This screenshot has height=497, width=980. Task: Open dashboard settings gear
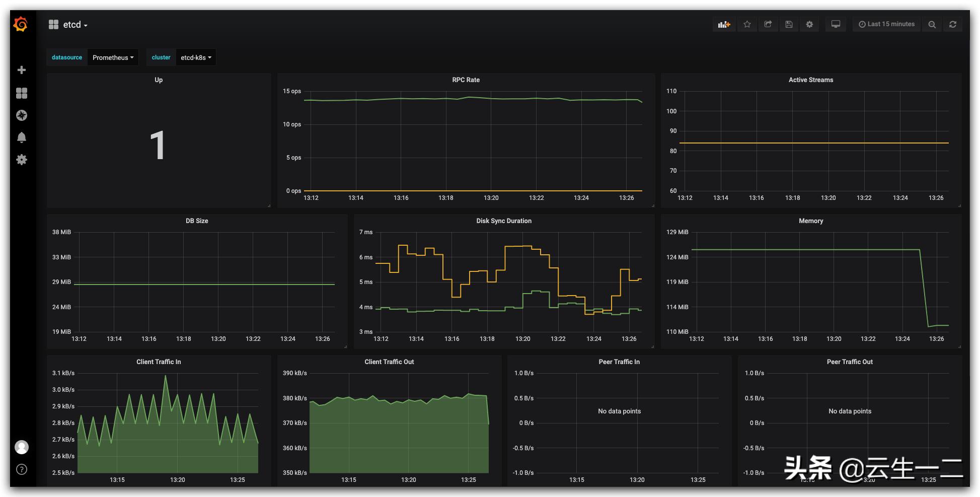pos(809,24)
